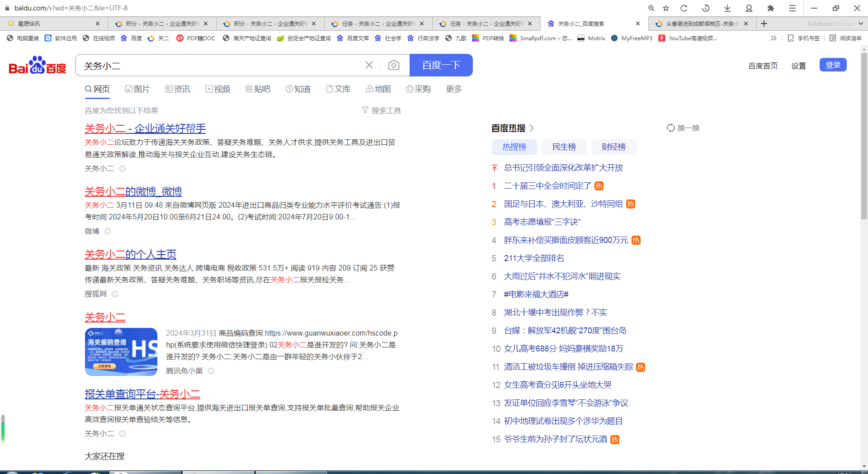Switch to 采购 tab
The width and height of the screenshot is (868, 474).
pyautogui.click(x=418, y=89)
